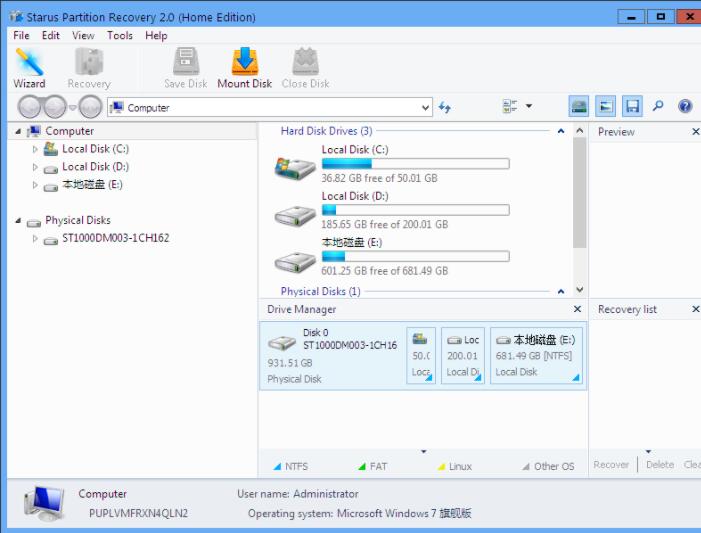Viewport: 701px width, 533px height.
Task: Open the view options dropdown arrow
Action: tap(529, 106)
